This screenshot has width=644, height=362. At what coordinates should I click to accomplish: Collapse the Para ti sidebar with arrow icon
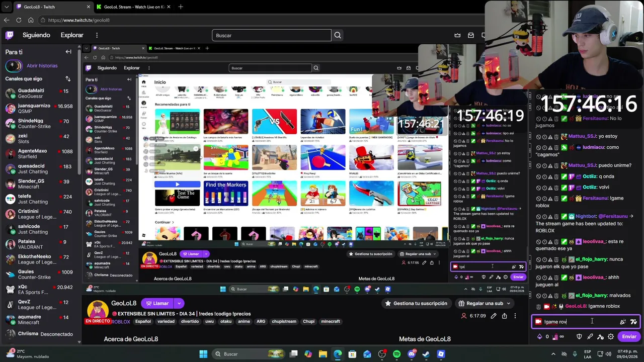(x=68, y=52)
